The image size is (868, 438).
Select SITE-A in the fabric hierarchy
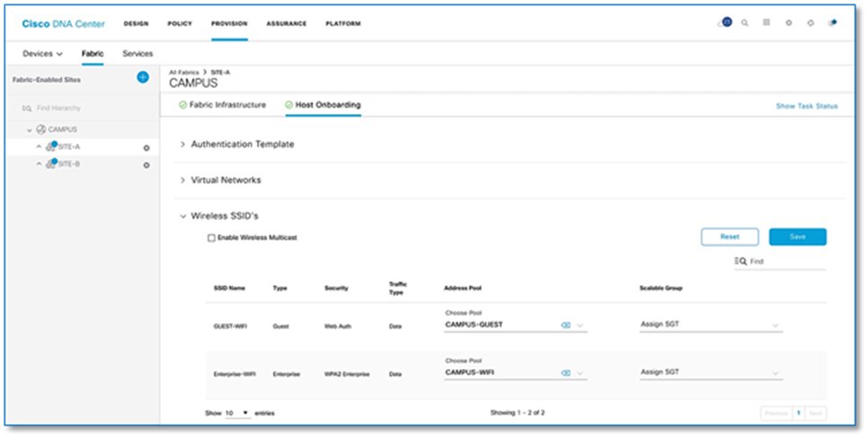click(x=69, y=147)
